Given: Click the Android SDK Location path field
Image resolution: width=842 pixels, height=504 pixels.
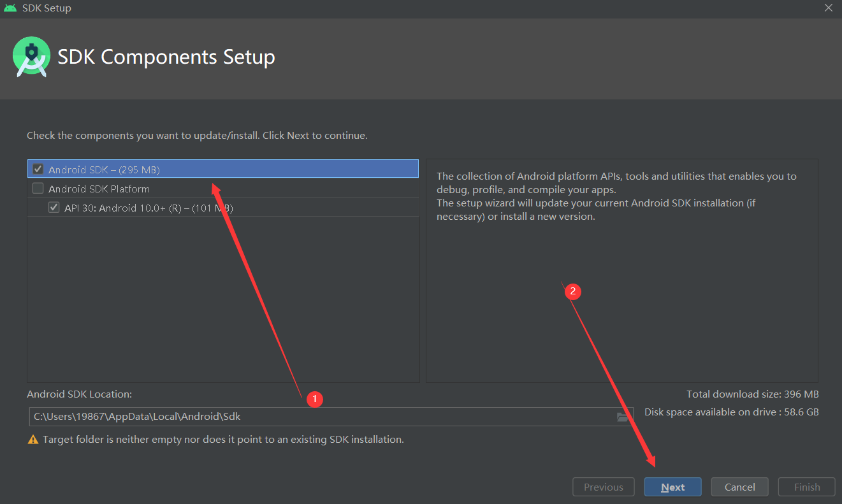Looking at the screenshot, I should [x=331, y=417].
